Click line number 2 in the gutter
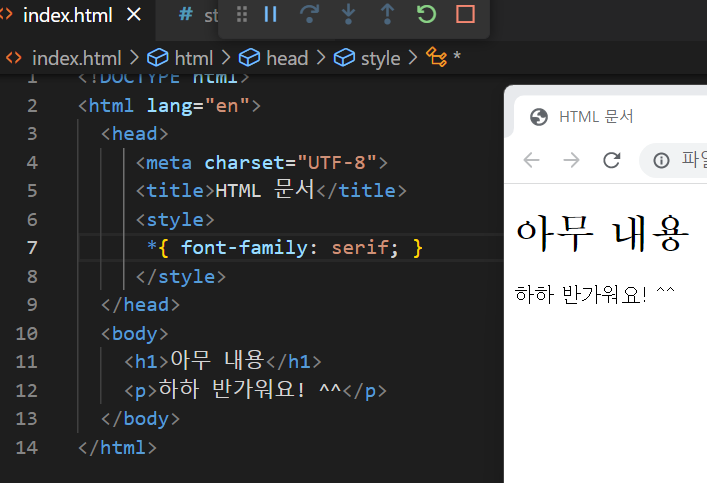The width and height of the screenshot is (707, 483). click(32, 106)
